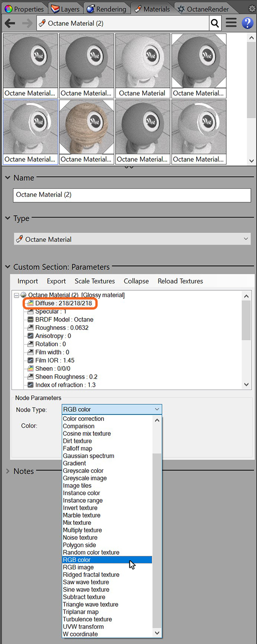Switch to the Rendering tab
The image size is (257, 644).
pos(106,9)
